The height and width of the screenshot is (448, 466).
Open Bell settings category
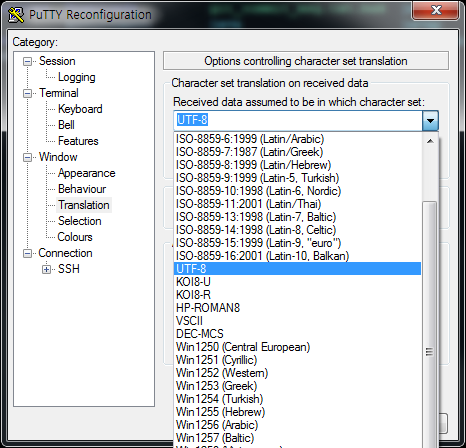(x=66, y=125)
